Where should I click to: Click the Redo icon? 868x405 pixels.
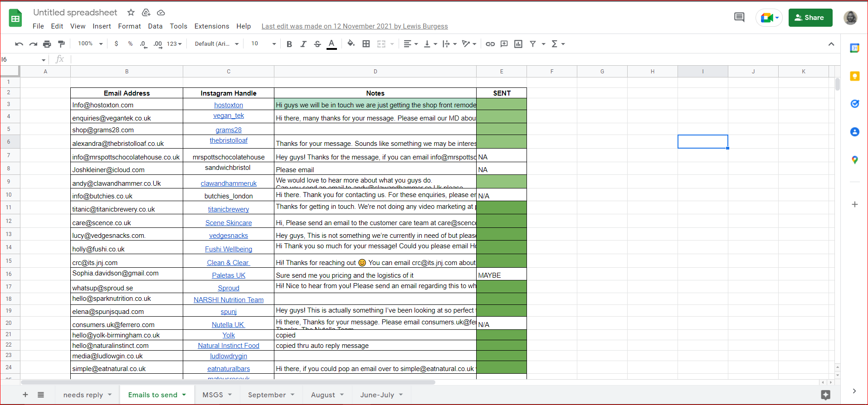click(33, 44)
